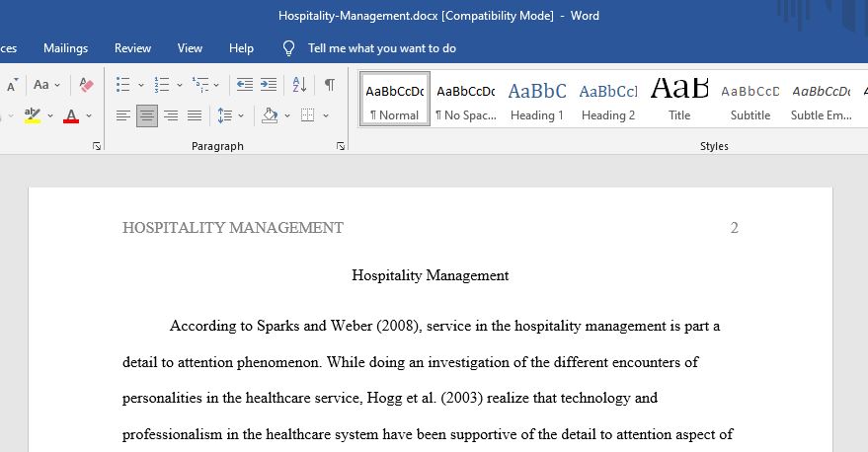The height and width of the screenshot is (452, 868).
Task: Apply Heading 1 style
Action: click(537, 100)
